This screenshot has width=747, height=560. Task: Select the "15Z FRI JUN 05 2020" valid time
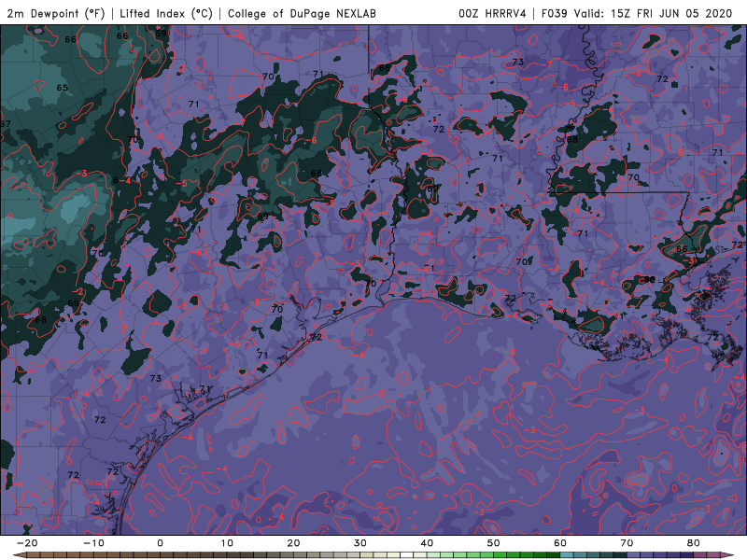click(x=671, y=13)
